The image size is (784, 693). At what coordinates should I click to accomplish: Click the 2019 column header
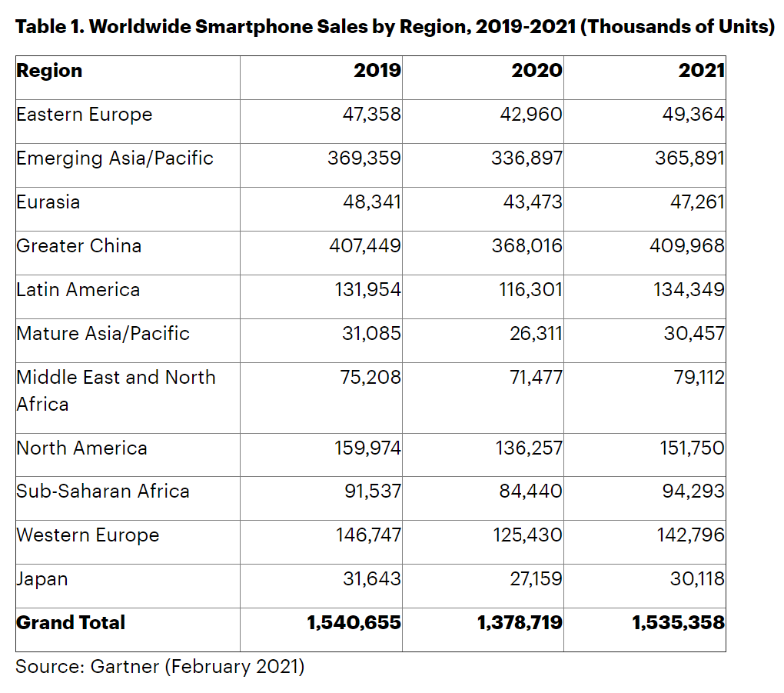(377, 71)
